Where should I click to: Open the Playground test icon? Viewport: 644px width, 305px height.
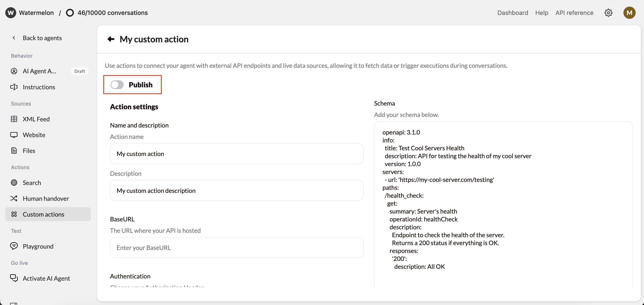(14, 246)
